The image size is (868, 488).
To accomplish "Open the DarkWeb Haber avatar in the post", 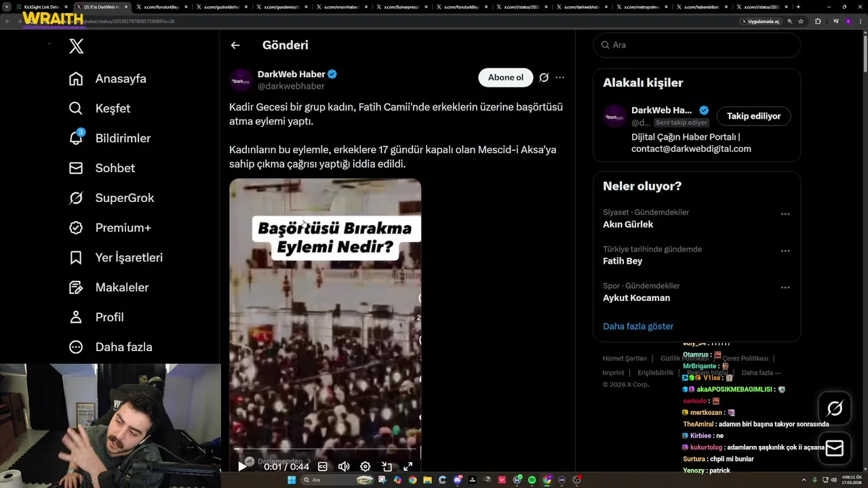I will (241, 80).
